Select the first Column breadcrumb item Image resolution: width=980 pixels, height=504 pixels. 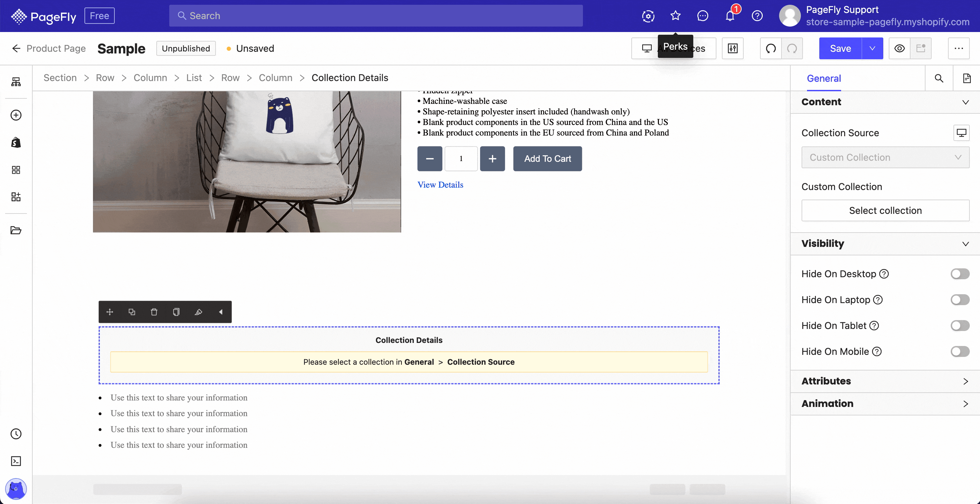point(150,78)
